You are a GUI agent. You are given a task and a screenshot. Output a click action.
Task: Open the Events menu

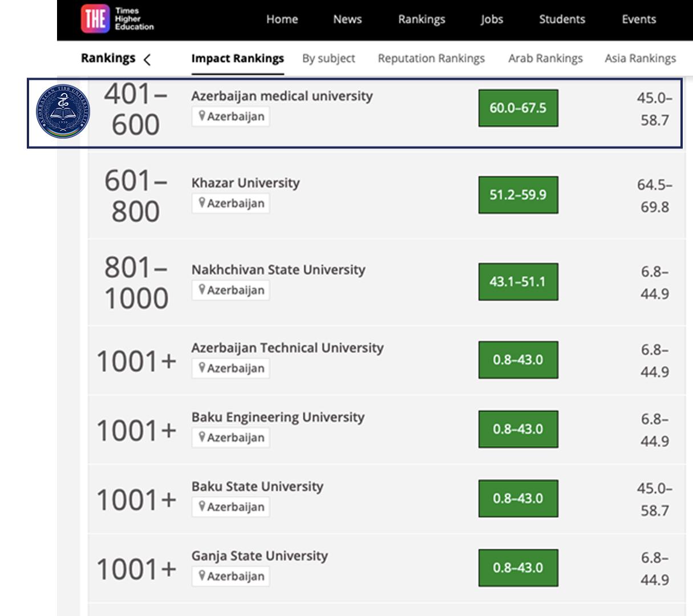pyautogui.click(x=639, y=19)
